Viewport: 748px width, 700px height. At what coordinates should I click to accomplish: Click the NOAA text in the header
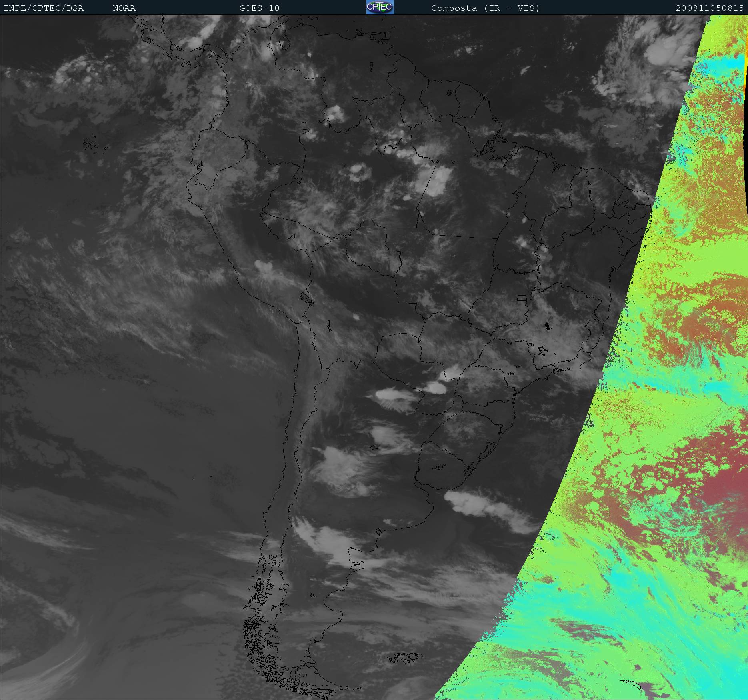(x=124, y=8)
